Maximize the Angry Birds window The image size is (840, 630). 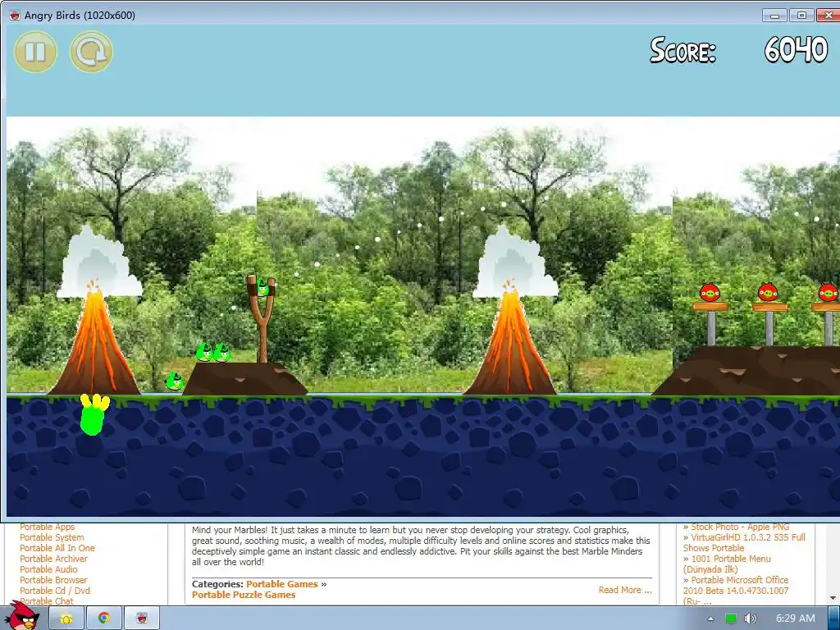pos(801,16)
